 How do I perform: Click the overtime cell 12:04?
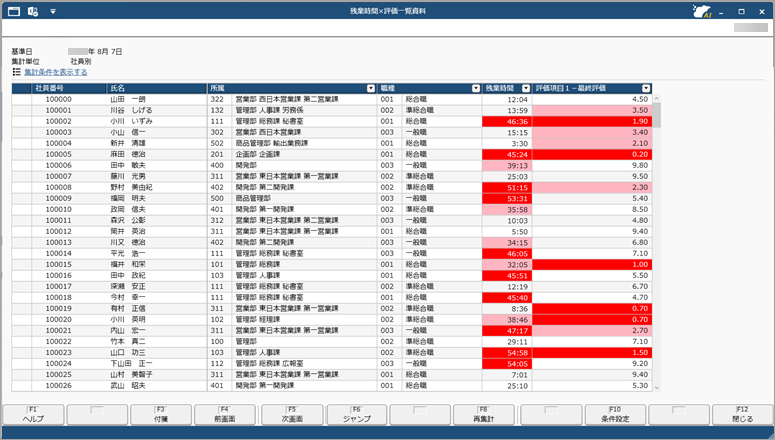click(x=507, y=99)
